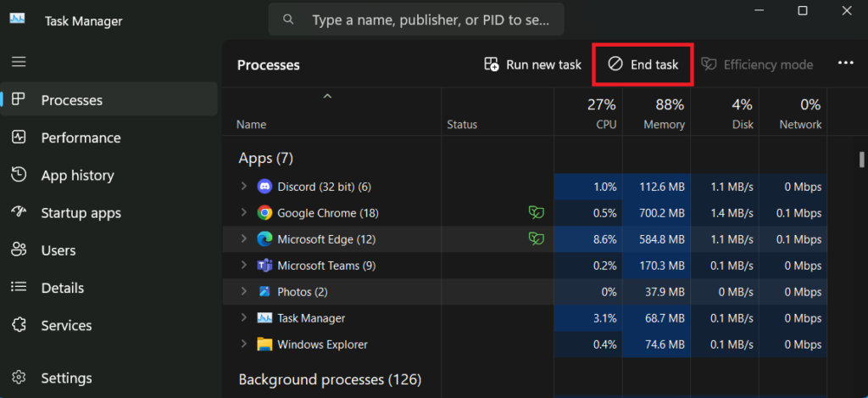Click the Discord app icon in list
The image size is (868, 398).
click(264, 187)
